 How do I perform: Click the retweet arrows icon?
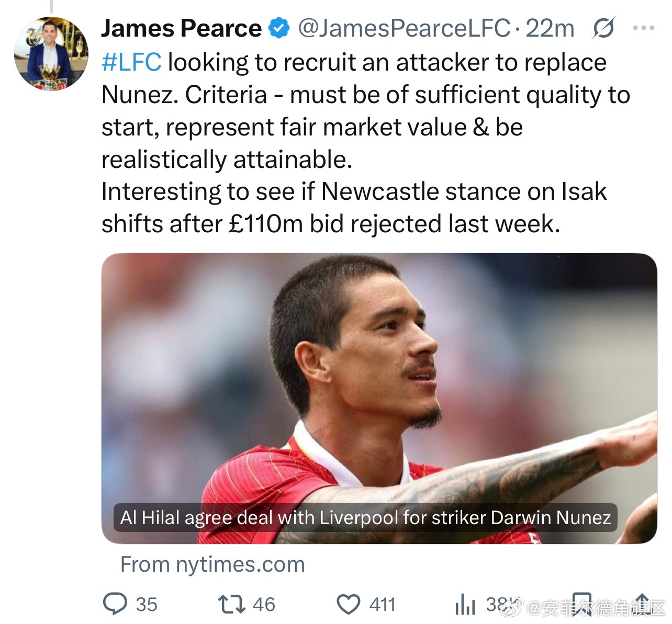pyautogui.click(x=231, y=605)
